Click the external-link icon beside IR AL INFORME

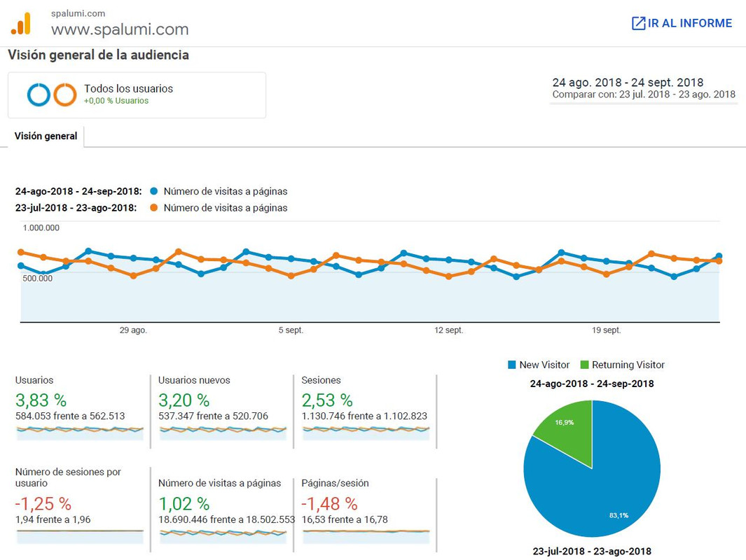[638, 23]
